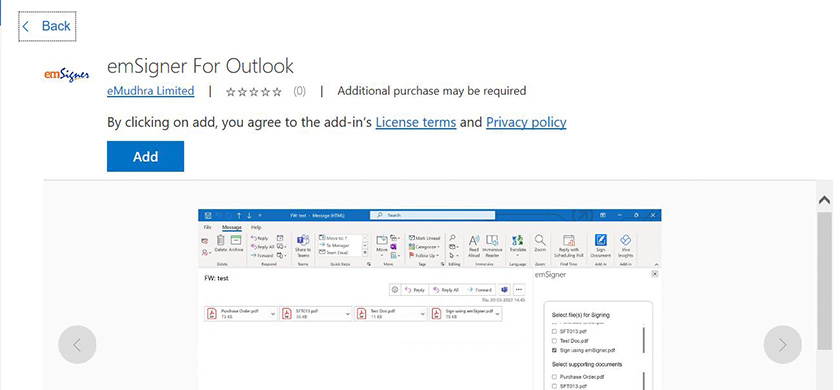
Task: Open the three-dots more actions button
Action: point(519,289)
